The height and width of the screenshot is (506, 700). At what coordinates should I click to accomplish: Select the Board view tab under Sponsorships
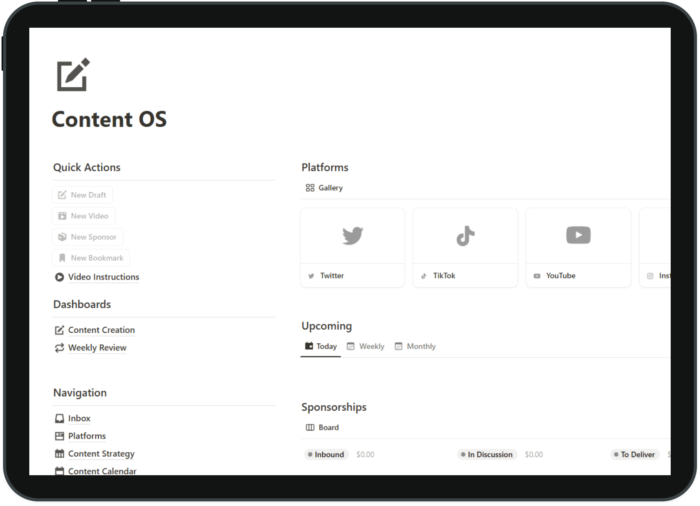(322, 428)
